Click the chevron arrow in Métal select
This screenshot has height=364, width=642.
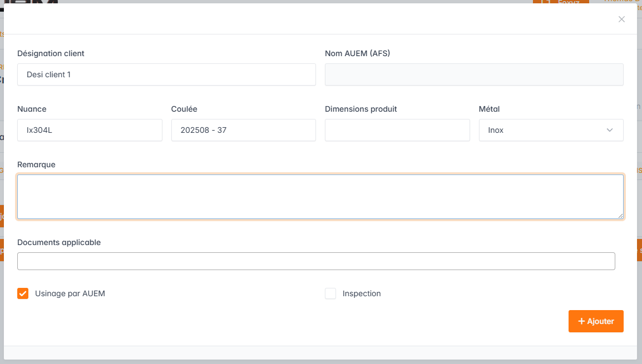[610, 130]
